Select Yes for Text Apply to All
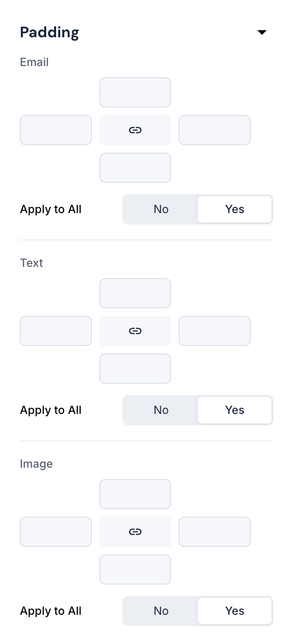Viewport: 295px width, 644px height. pyautogui.click(x=235, y=410)
